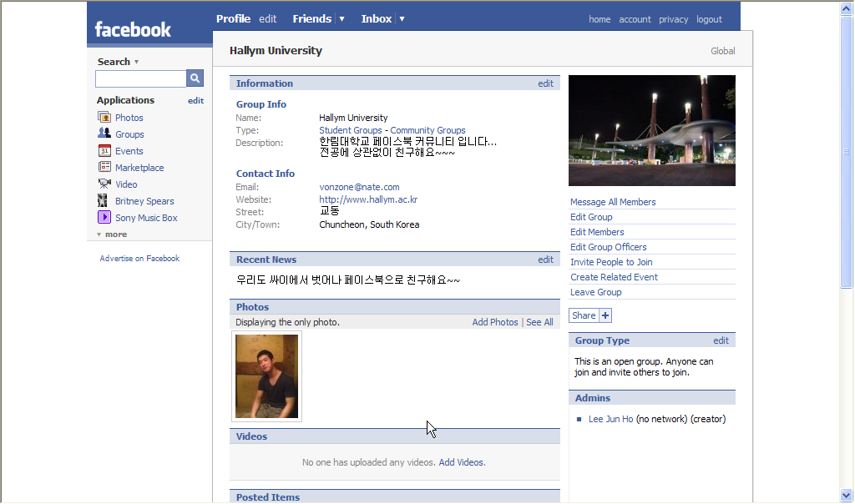Click scrollbar down arrow
Screen dimensions: 855x504
(847, 496)
